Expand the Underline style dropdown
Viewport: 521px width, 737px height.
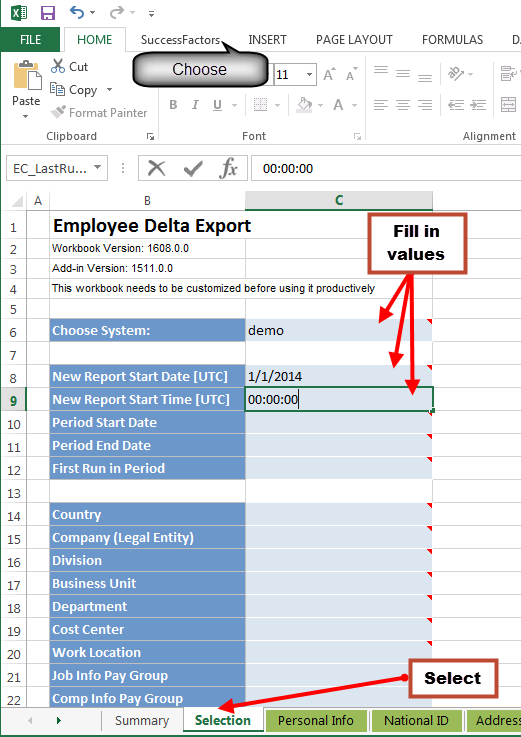click(234, 105)
